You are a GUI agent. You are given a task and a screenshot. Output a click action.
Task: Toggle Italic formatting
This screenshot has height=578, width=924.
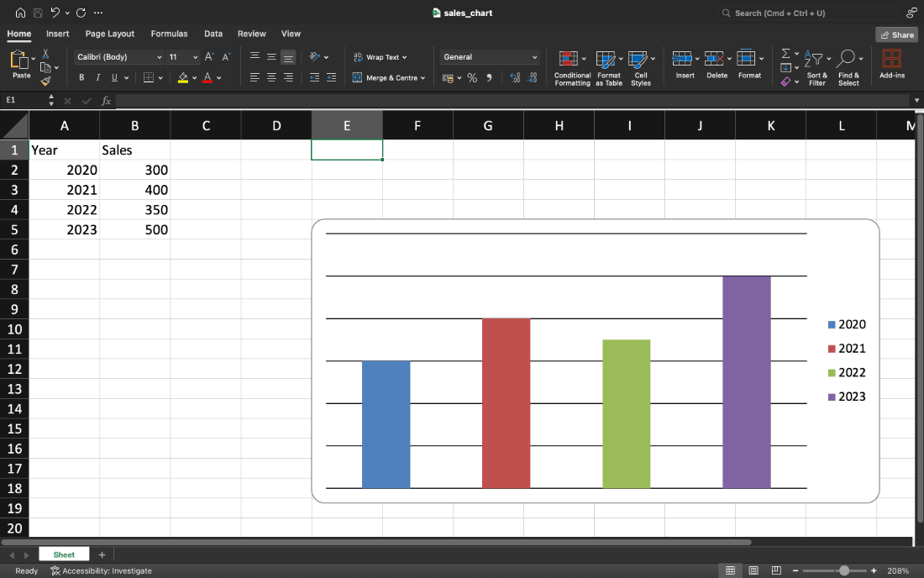(97, 78)
